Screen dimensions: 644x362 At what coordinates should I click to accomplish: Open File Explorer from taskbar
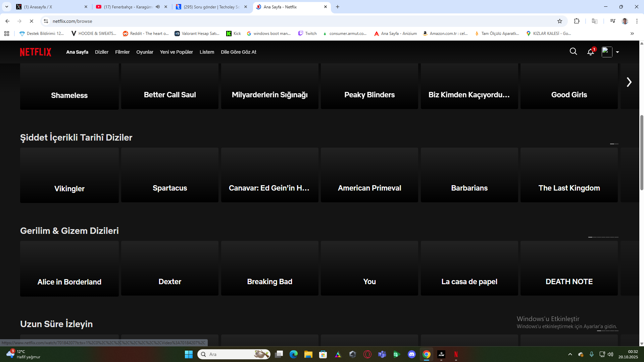(x=308, y=354)
